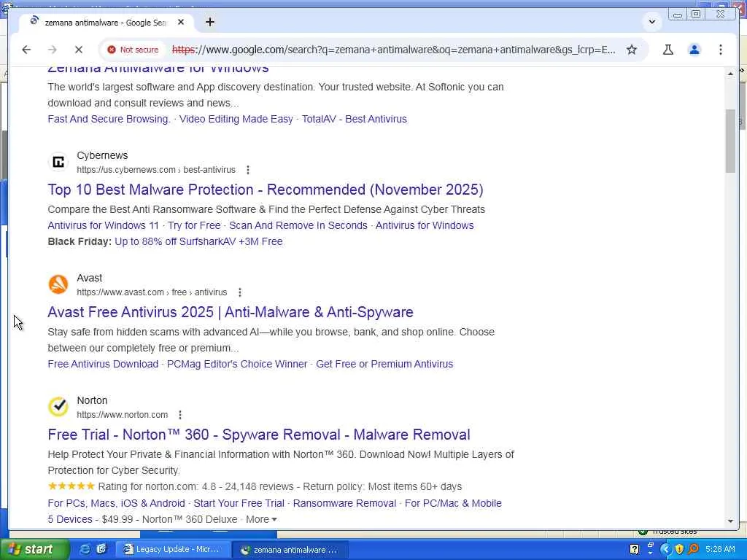Screen dimensions: 747x560
Task: Click Start Your Free Trial sitelink
Action: point(239,503)
